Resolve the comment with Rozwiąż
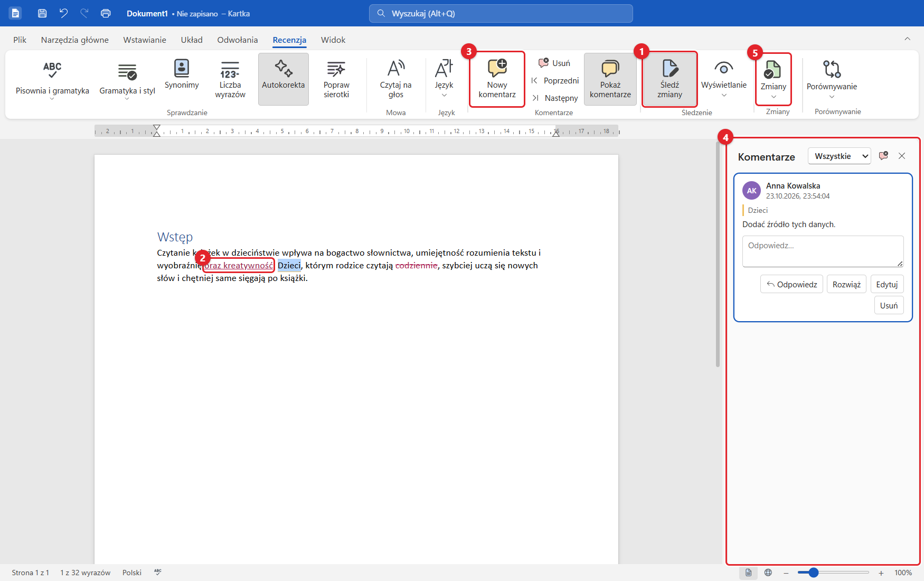The height and width of the screenshot is (581, 924). pos(846,284)
